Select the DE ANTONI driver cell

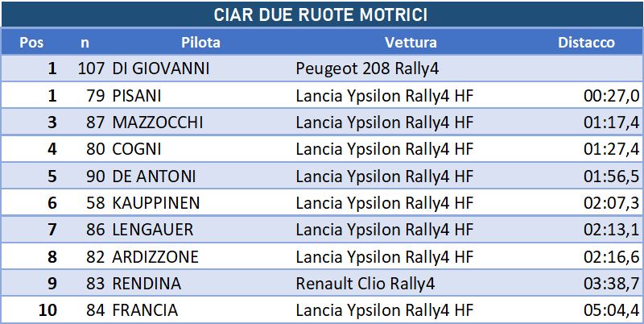click(x=154, y=176)
